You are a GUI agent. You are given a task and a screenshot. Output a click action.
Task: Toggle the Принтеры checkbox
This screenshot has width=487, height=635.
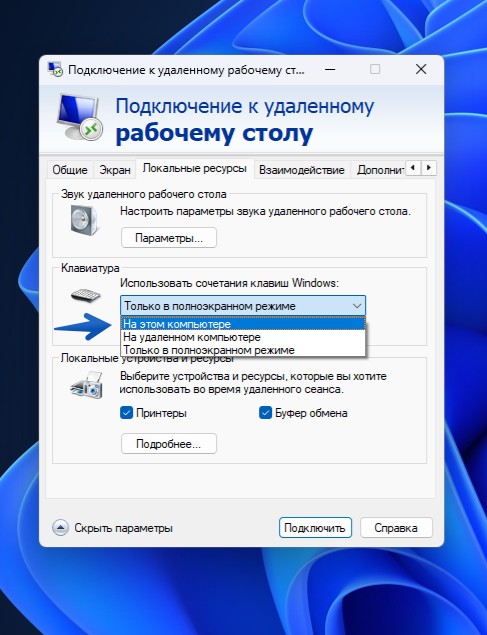coord(126,413)
